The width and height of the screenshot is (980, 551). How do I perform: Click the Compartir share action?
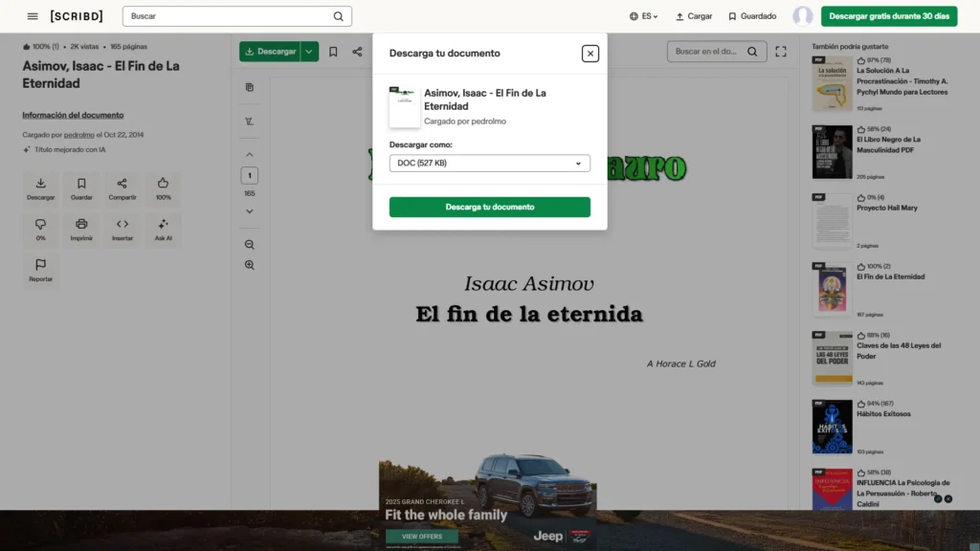[122, 188]
